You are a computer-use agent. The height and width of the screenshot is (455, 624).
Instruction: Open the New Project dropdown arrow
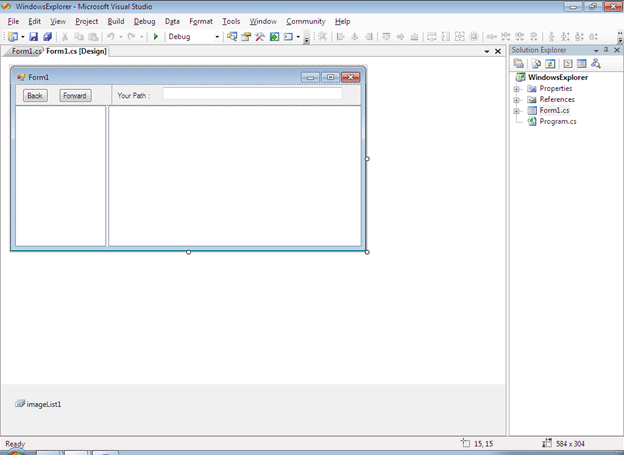tap(23, 37)
